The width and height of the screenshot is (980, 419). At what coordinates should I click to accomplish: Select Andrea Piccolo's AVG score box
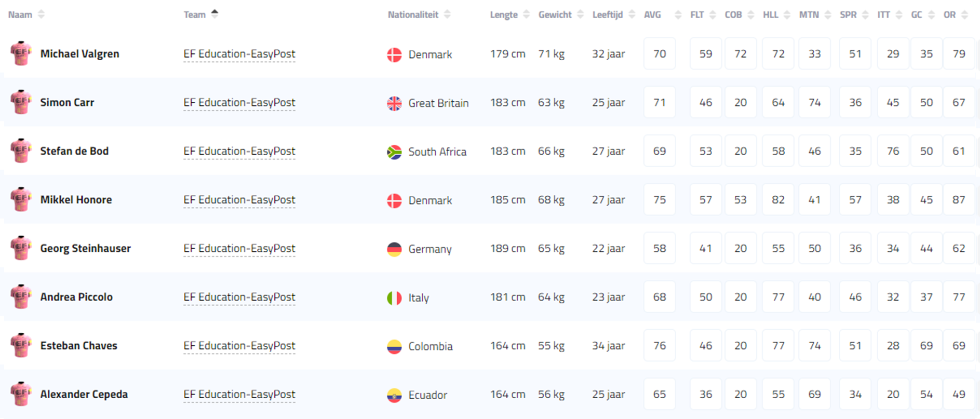tap(660, 297)
